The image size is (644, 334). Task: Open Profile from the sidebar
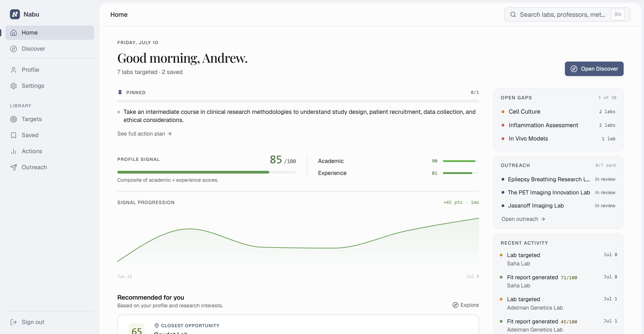[50, 69]
